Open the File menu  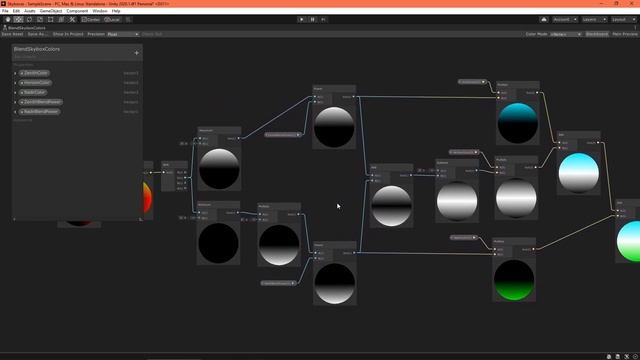pos(5,11)
